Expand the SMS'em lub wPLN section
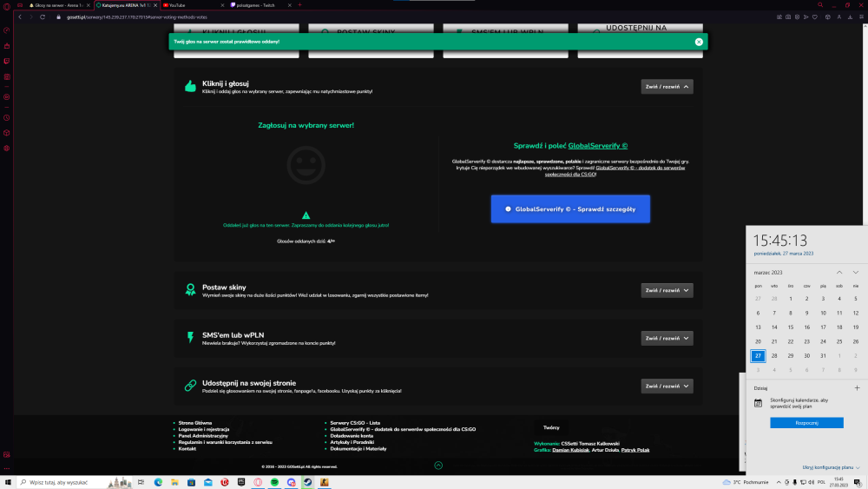Image resolution: width=868 pixels, height=489 pixels. click(x=667, y=338)
